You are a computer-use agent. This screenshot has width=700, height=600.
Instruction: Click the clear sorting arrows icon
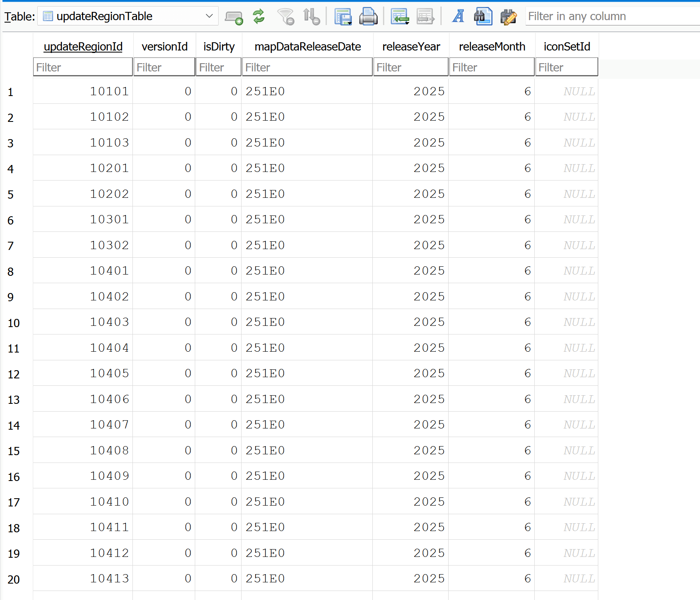(x=311, y=17)
